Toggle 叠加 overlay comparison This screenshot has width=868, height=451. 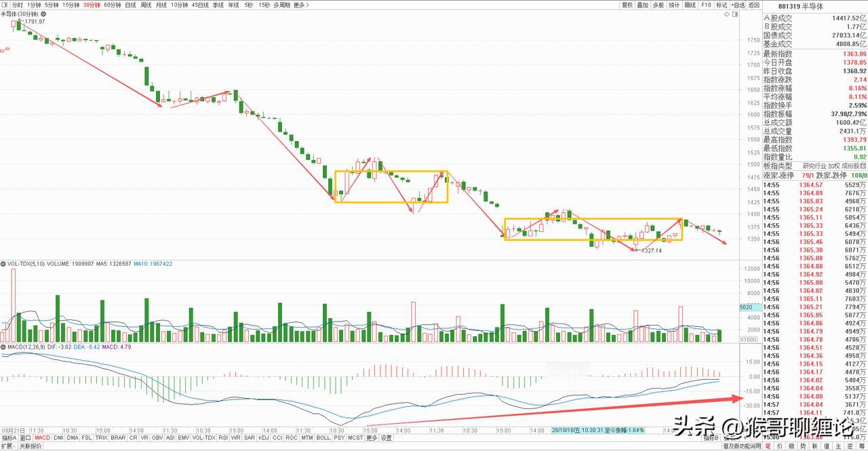(x=642, y=5)
